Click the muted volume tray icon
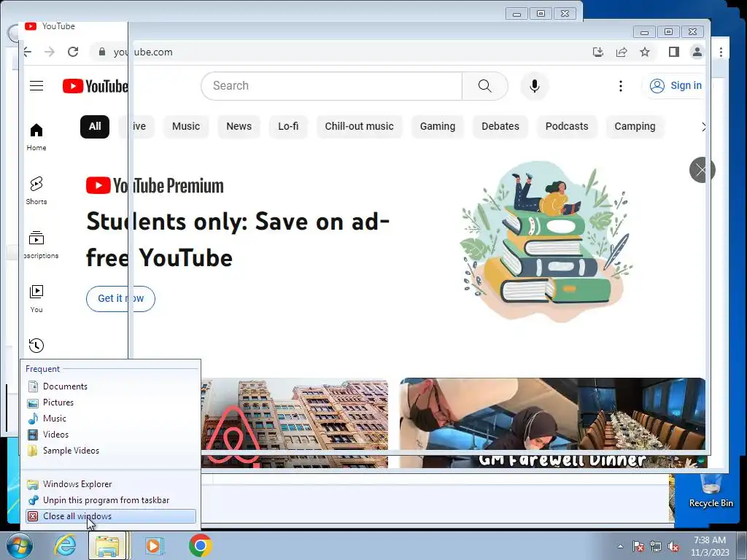 point(673,547)
